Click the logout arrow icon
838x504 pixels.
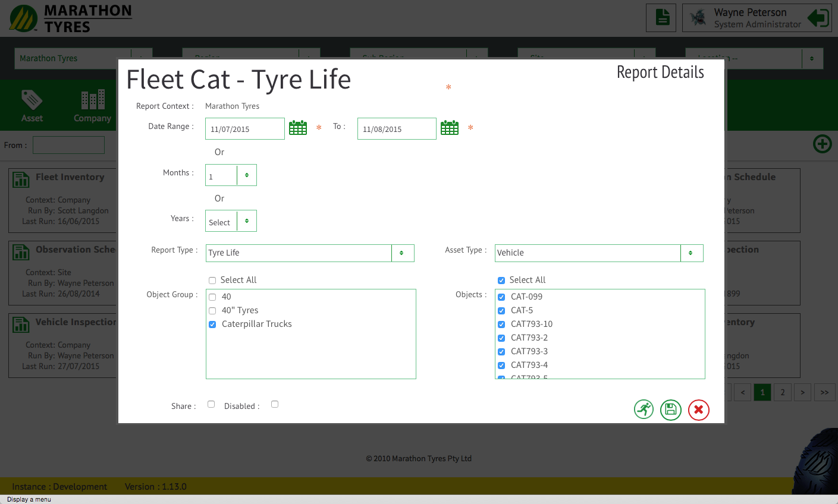[818, 18]
